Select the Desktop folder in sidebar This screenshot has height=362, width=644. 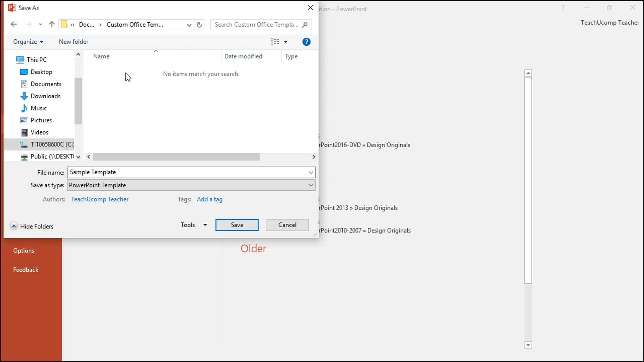click(41, 71)
